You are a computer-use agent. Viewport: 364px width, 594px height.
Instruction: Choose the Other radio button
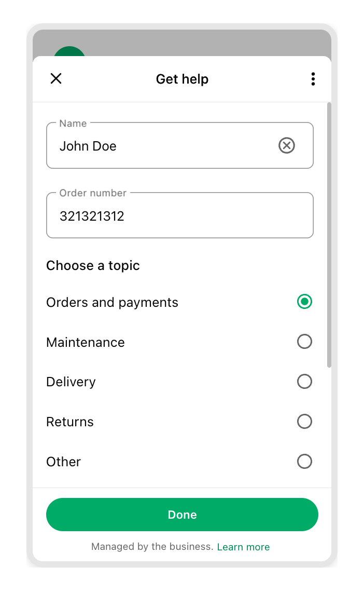304,461
